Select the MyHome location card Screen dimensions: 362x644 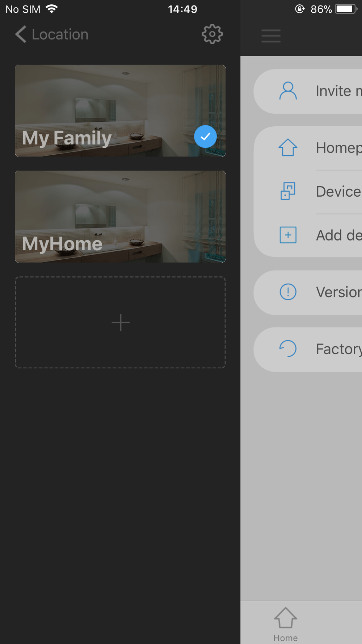coord(120,217)
